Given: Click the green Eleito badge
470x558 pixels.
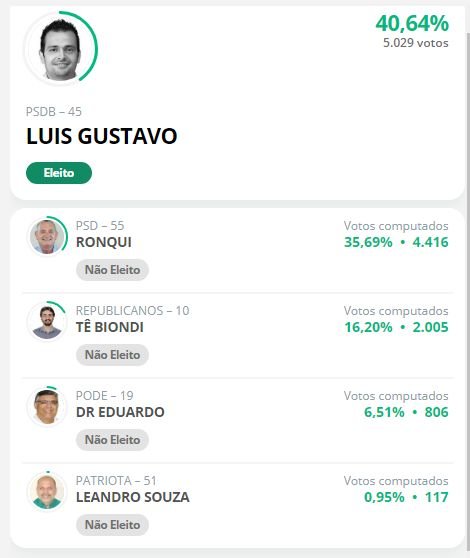Looking at the screenshot, I should (x=59, y=173).
